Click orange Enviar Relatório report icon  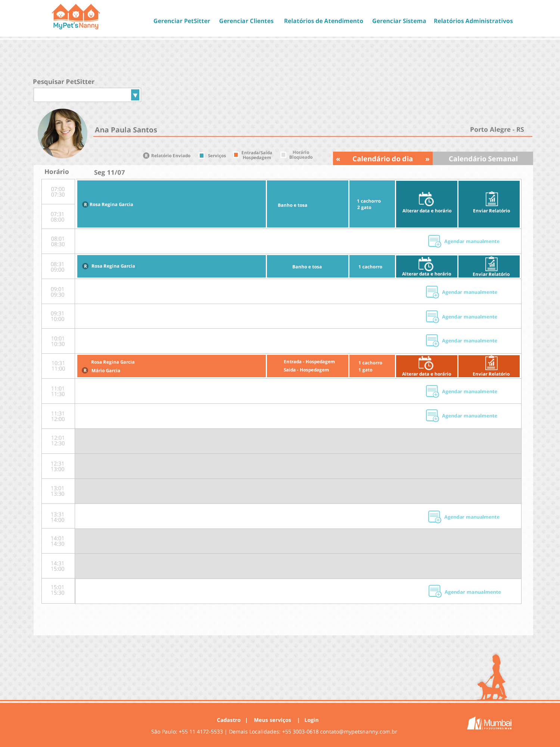pos(491,363)
